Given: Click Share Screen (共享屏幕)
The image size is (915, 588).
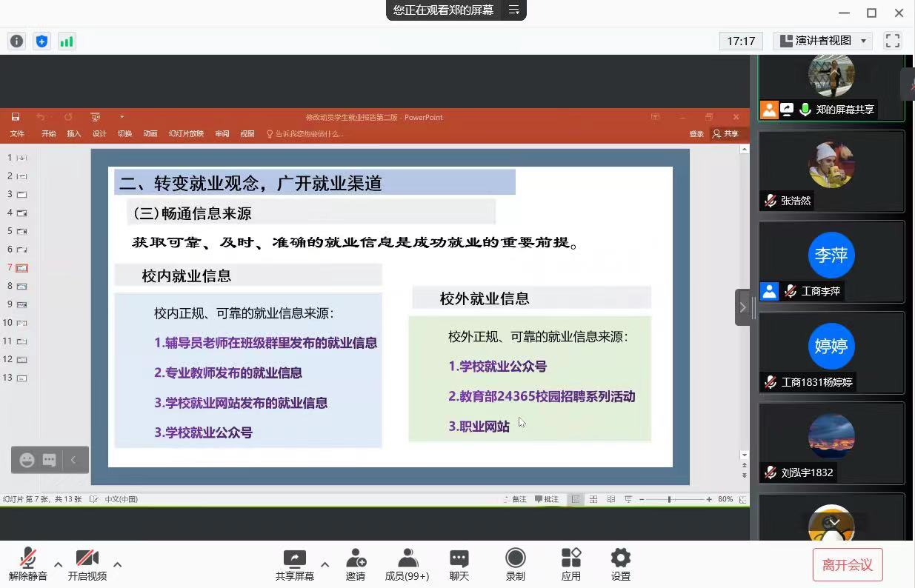Looking at the screenshot, I should pos(294,564).
